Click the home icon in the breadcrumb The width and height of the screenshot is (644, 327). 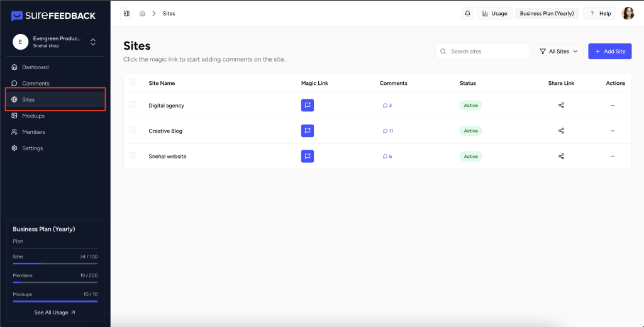tap(142, 13)
